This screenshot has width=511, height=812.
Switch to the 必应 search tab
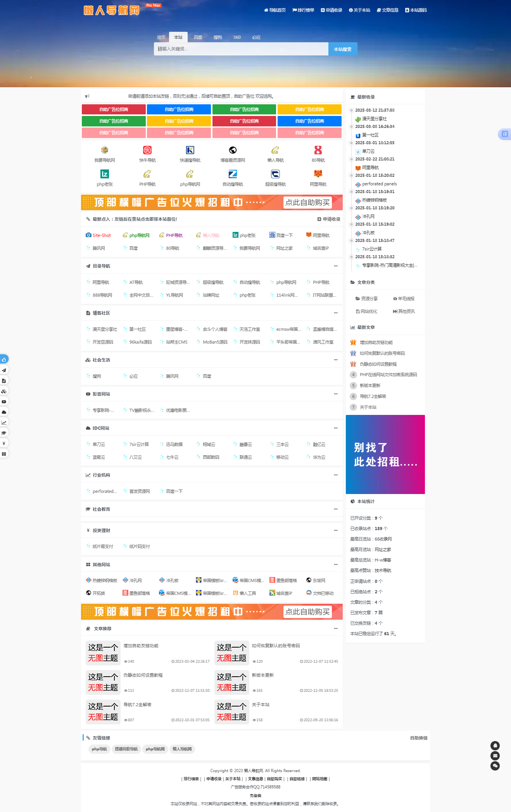[x=256, y=37]
